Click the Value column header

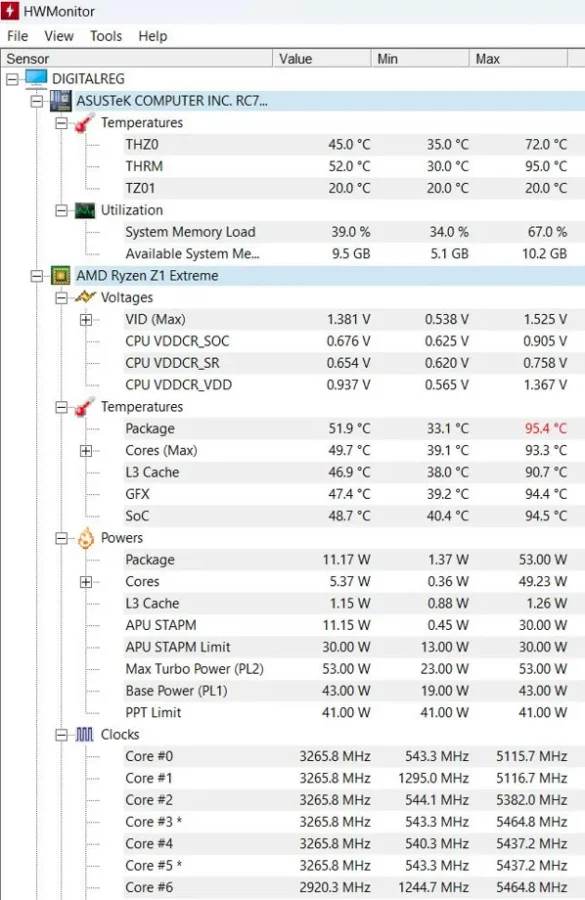coord(321,59)
